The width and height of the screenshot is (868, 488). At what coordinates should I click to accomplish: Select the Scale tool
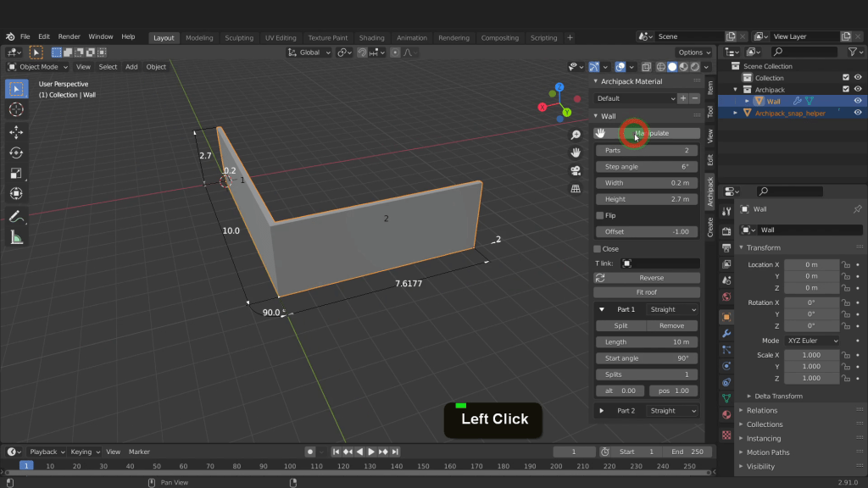(15, 173)
